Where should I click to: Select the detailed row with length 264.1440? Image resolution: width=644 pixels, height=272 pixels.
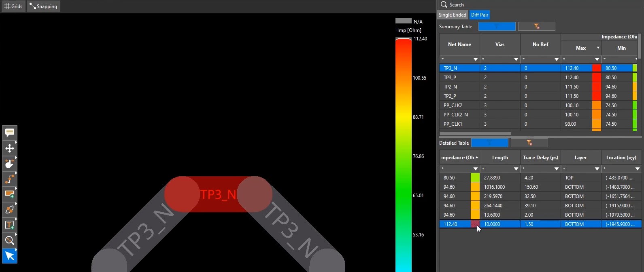(x=540, y=205)
